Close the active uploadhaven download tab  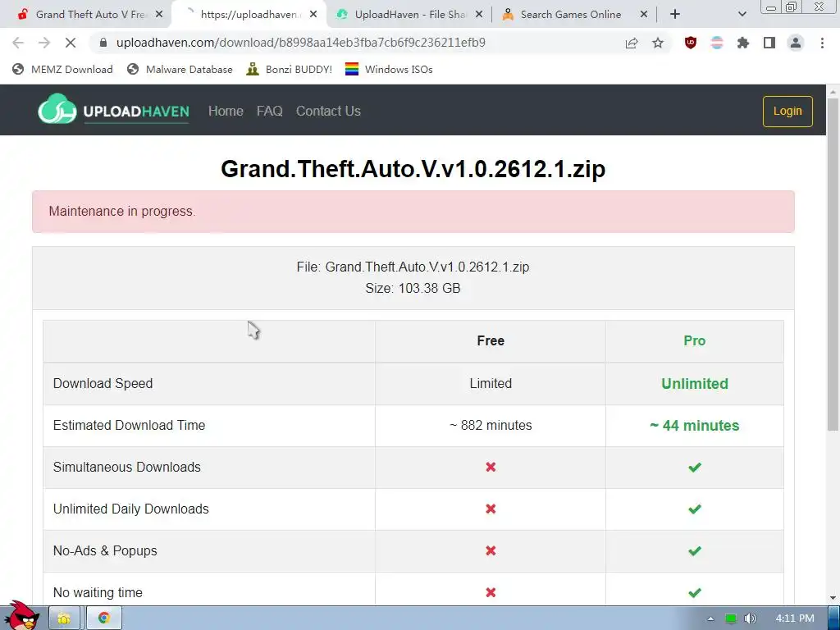[x=313, y=15]
